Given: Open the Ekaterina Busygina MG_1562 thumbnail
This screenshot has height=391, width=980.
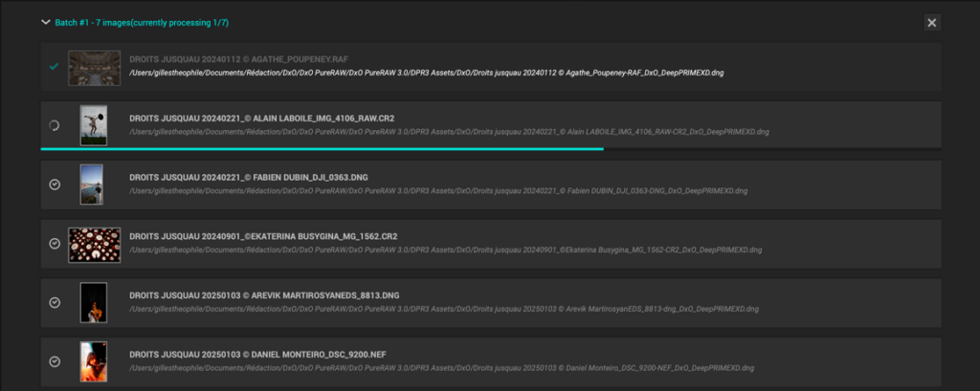Looking at the screenshot, I should (x=95, y=245).
